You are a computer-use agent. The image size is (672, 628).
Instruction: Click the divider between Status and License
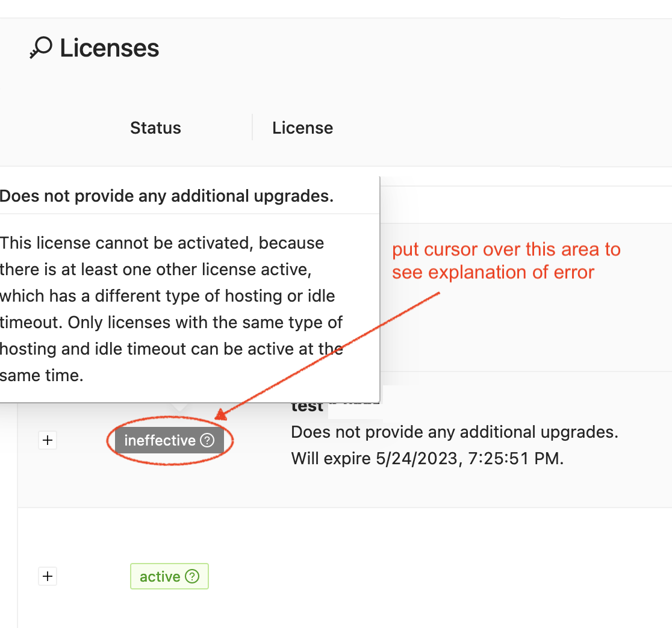[x=252, y=128]
